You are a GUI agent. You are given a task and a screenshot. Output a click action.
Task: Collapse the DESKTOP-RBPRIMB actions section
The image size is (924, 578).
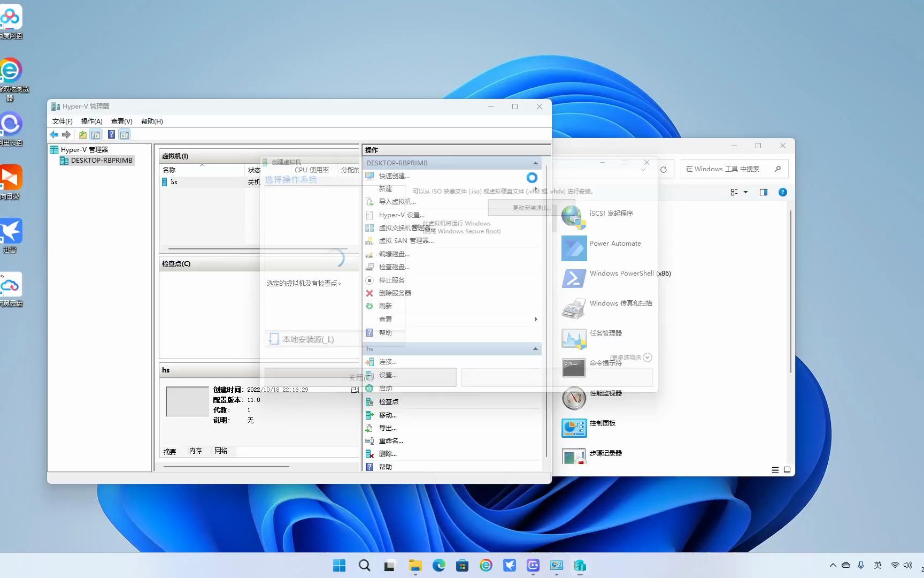click(x=535, y=163)
